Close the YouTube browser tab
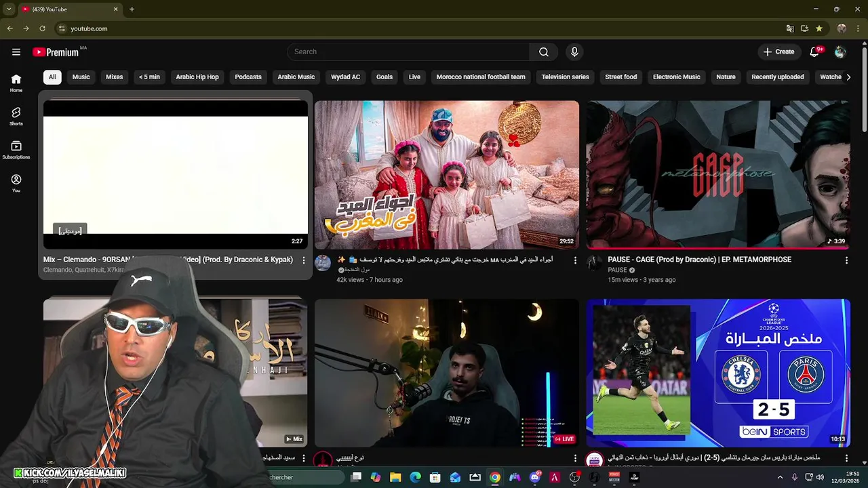 click(115, 9)
